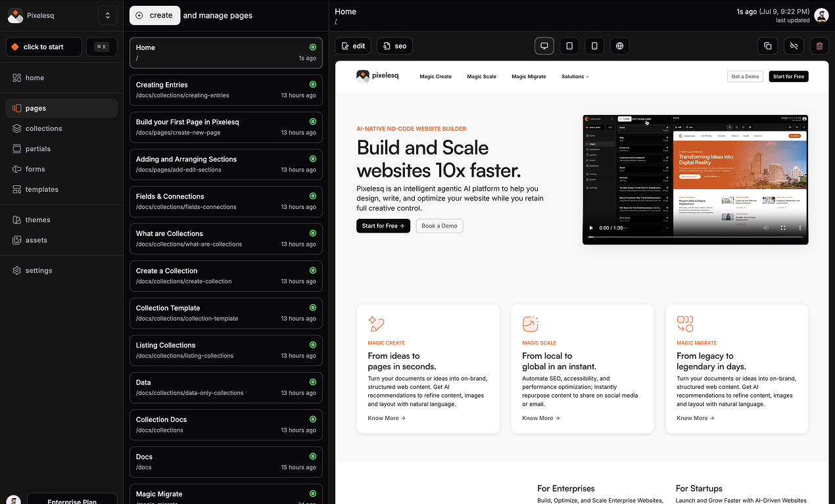Click the create page button
The image size is (835, 504).
click(155, 15)
